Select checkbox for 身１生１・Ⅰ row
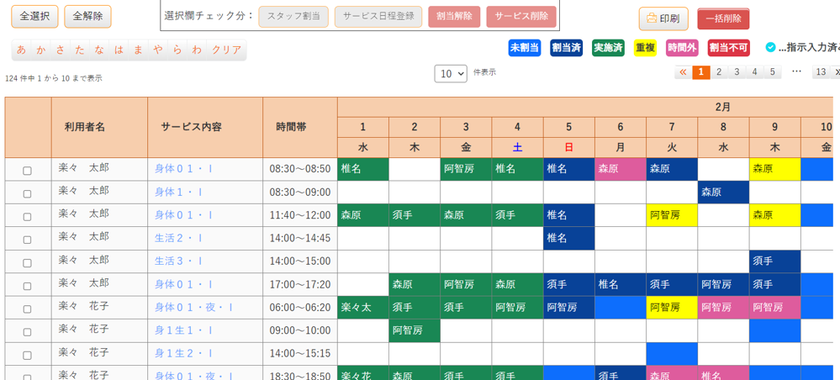840x380 pixels. pyautogui.click(x=27, y=332)
